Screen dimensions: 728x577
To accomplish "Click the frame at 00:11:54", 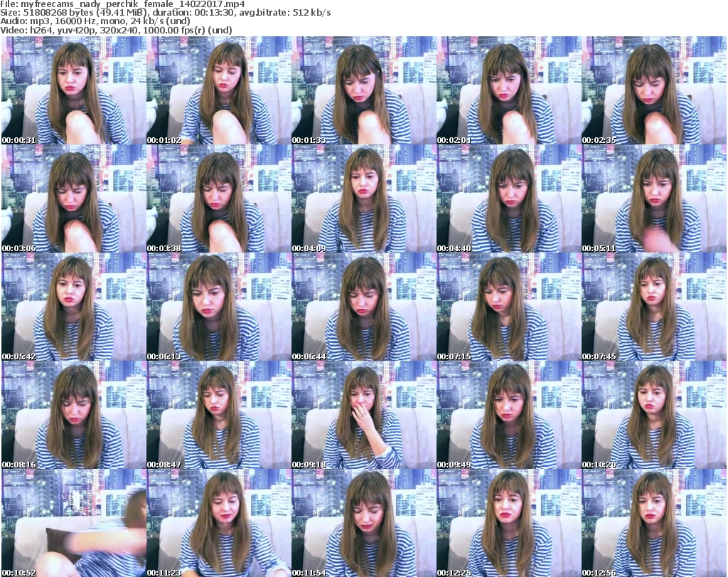I will click(363, 523).
